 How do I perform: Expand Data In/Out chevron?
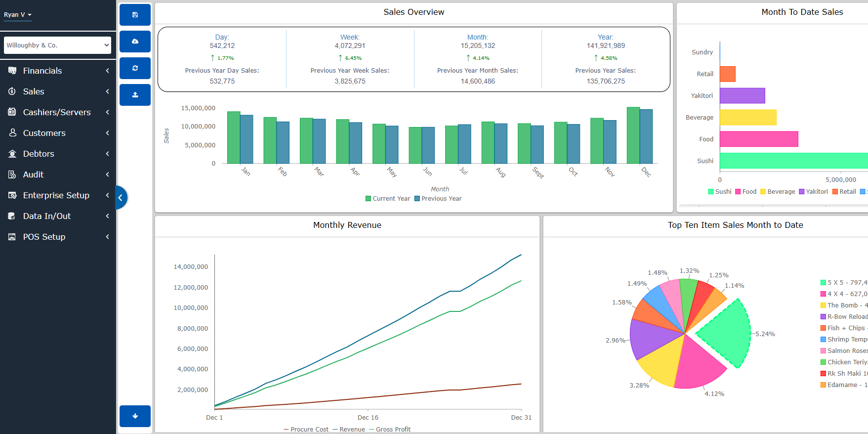107,216
